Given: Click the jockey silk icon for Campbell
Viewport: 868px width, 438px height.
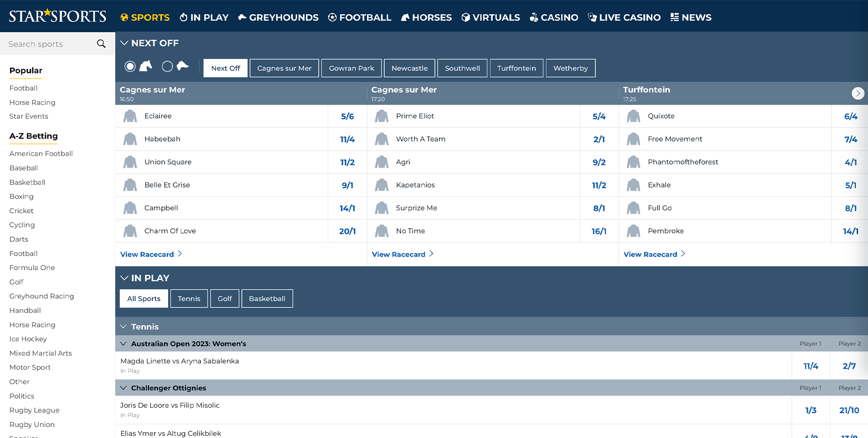Looking at the screenshot, I should pos(130,208).
